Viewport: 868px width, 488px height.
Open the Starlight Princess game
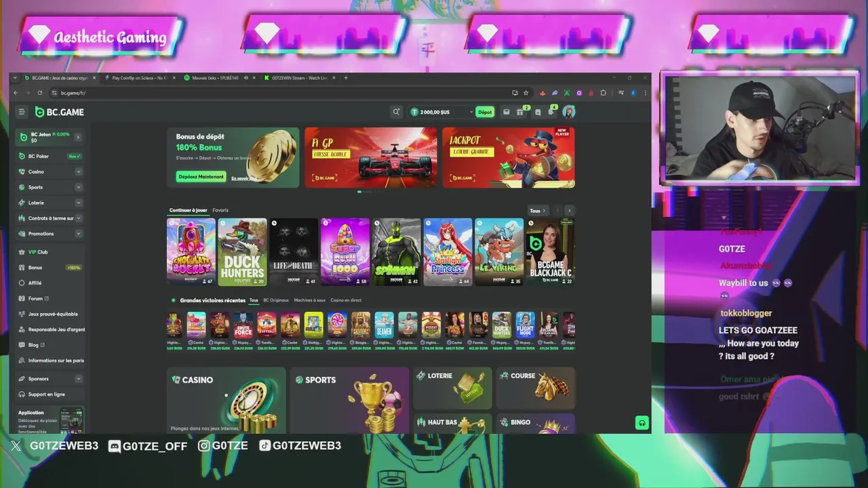[x=448, y=251]
